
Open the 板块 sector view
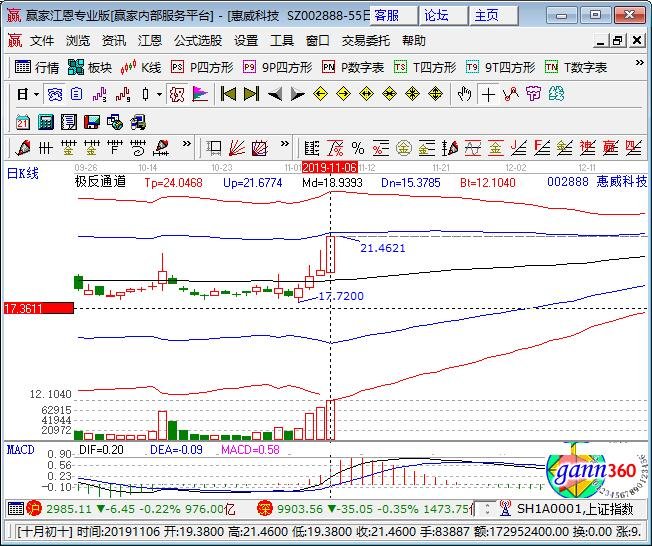click(89, 67)
